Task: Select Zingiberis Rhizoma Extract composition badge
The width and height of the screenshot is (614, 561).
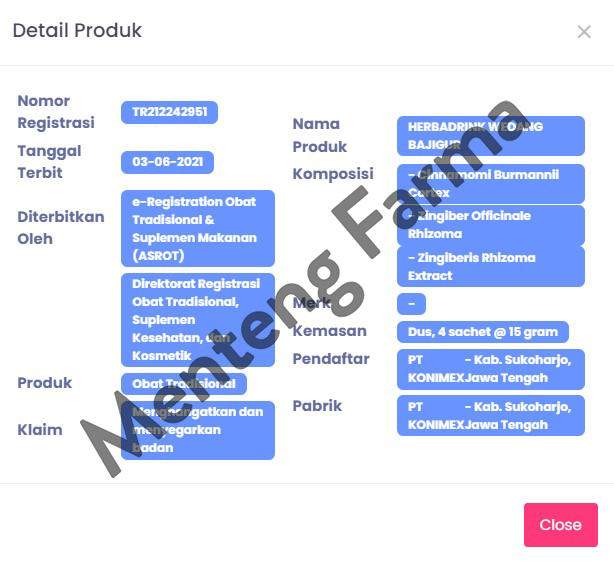Action: pyautogui.click(x=490, y=267)
